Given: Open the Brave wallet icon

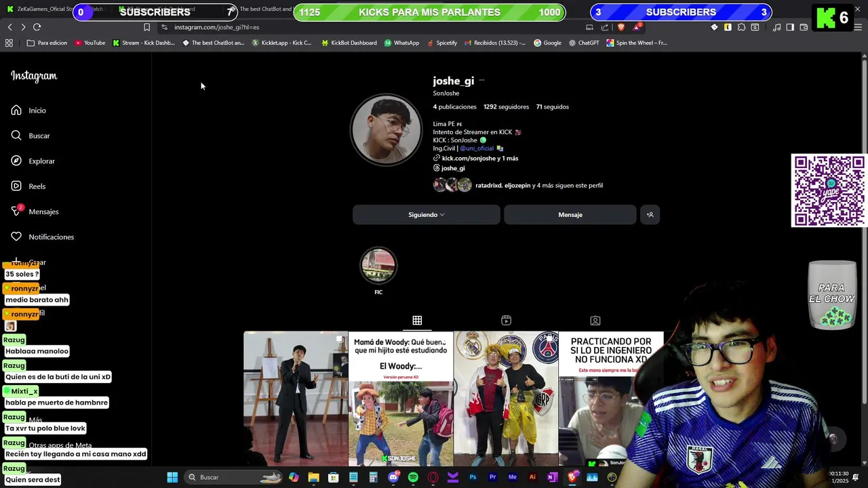Looking at the screenshot, I should (804, 27).
